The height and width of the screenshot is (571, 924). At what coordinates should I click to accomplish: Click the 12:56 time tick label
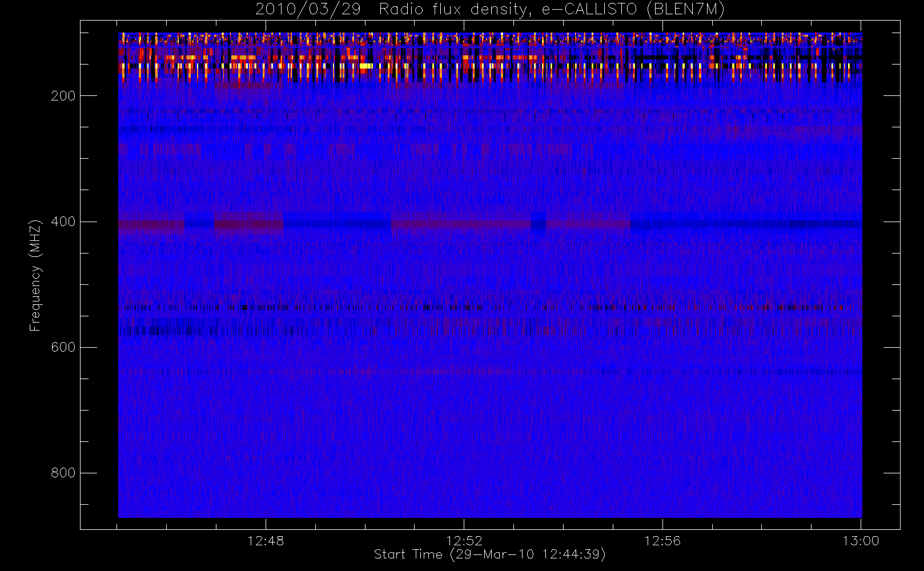tap(662, 541)
